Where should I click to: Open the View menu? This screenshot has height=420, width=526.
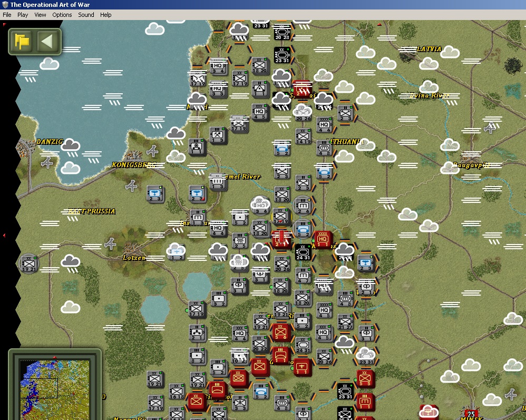tap(40, 15)
